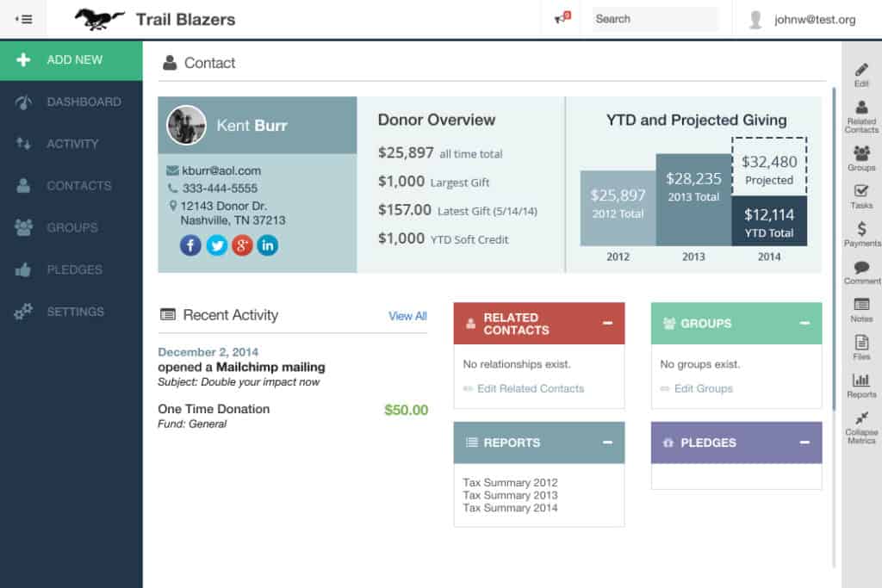Open Kent Burr's Google Plus icon
Screen dimensions: 882x588
coord(242,245)
